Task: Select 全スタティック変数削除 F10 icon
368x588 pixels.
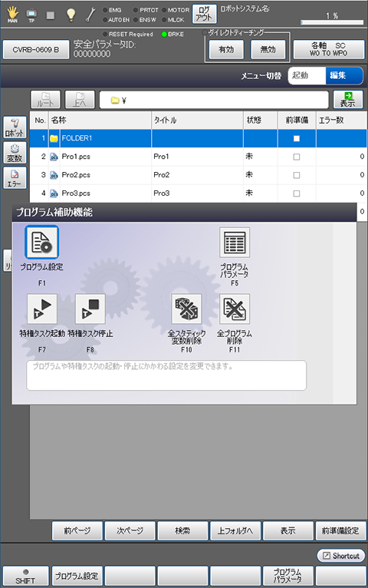Action: click(186, 309)
